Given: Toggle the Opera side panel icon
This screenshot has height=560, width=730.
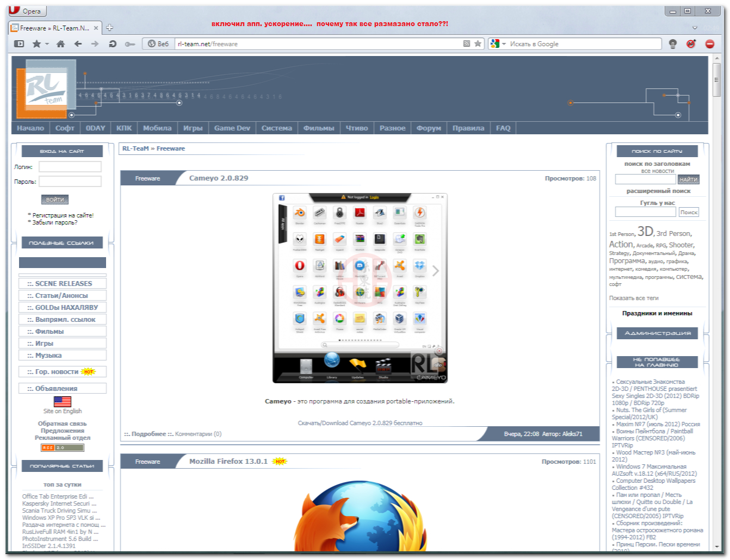Looking at the screenshot, I should [x=19, y=44].
